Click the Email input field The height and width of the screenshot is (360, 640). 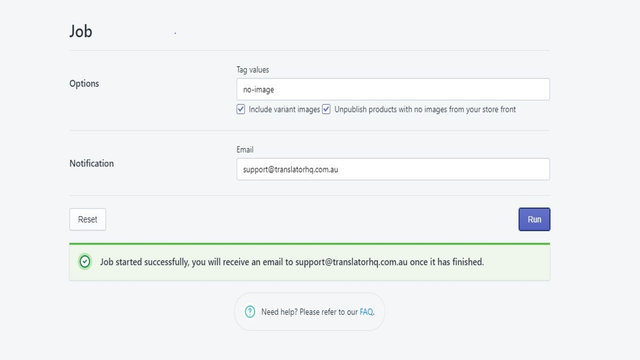tap(393, 169)
